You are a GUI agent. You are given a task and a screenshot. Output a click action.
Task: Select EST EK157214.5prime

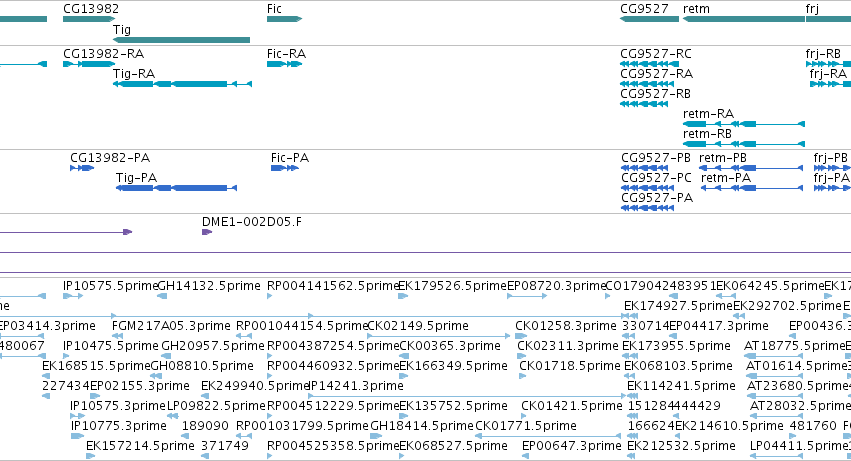click(x=140, y=447)
